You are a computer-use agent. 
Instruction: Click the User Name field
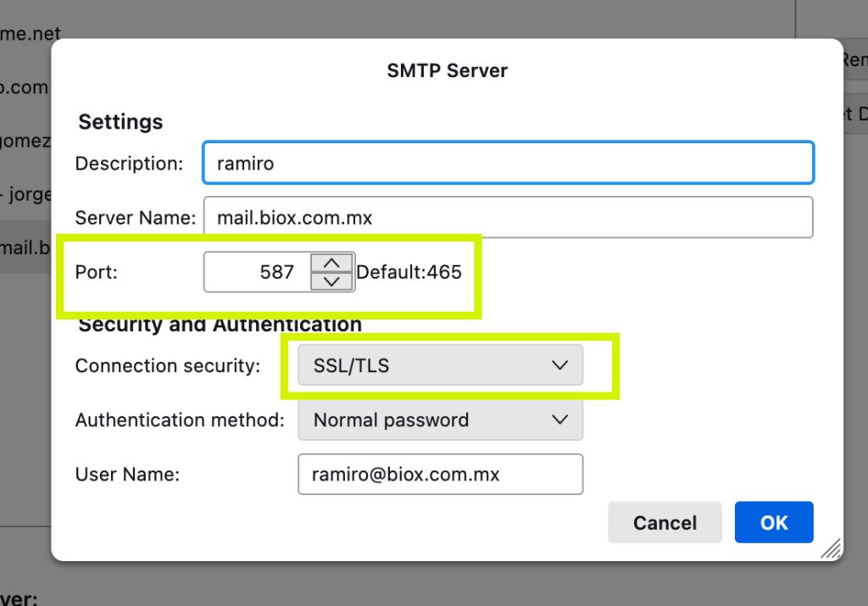[440, 474]
